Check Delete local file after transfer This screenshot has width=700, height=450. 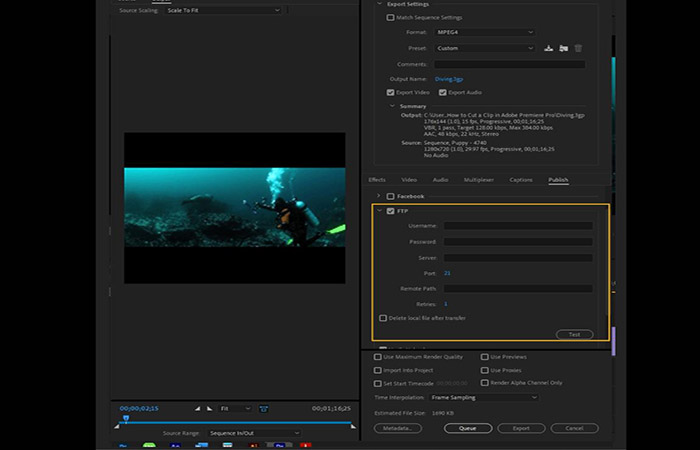pyautogui.click(x=383, y=318)
